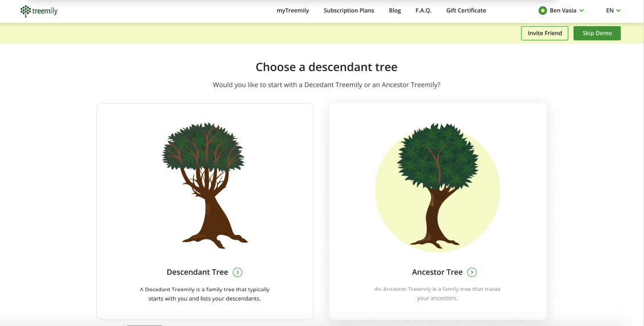Click the circled arrow beside Descendant Tree
The width and height of the screenshot is (644, 326).
(238, 273)
